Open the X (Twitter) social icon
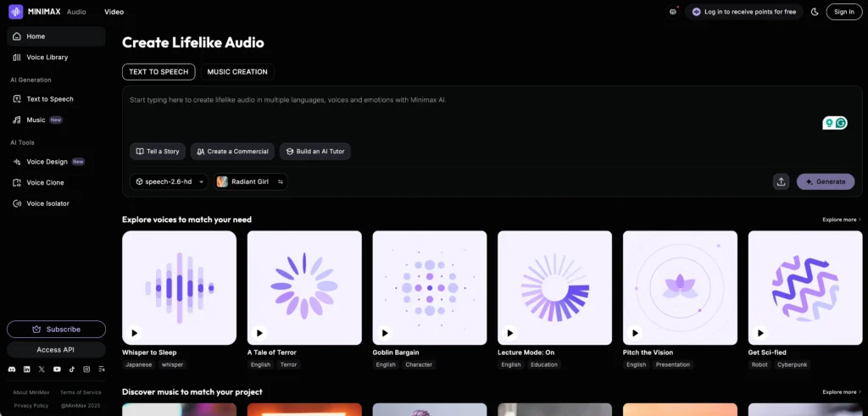Viewport: 868px width, 416px height. (x=42, y=369)
